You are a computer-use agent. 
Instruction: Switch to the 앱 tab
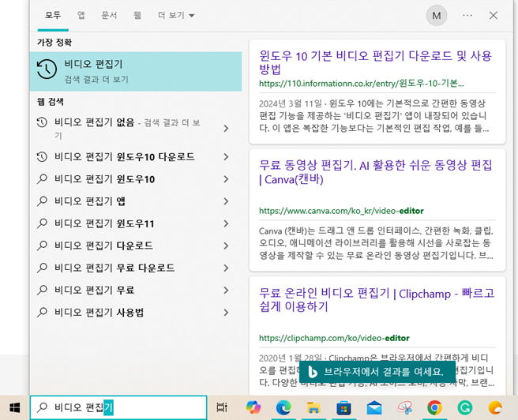click(81, 15)
